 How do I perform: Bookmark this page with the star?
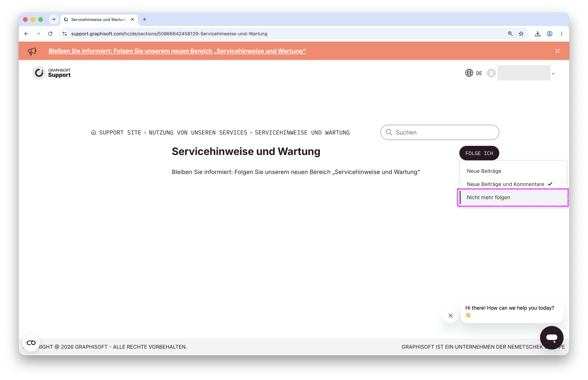coord(521,33)
